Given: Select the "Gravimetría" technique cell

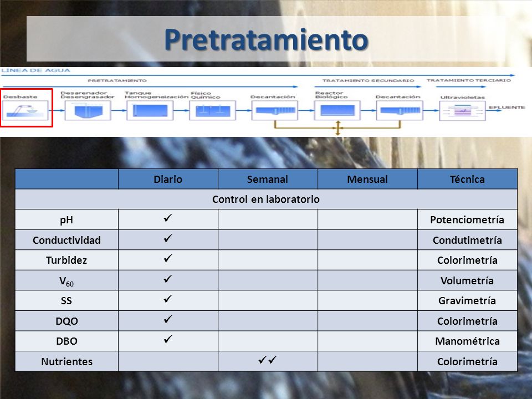Looking at the screenshot, I should [x=467, y=300].
